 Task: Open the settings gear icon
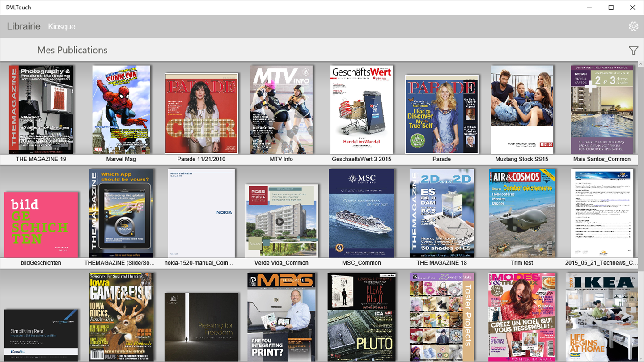pos(633,26)
